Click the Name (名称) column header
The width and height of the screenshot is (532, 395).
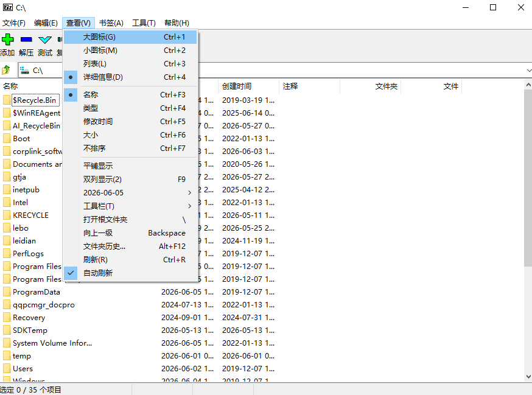[31, 86]
